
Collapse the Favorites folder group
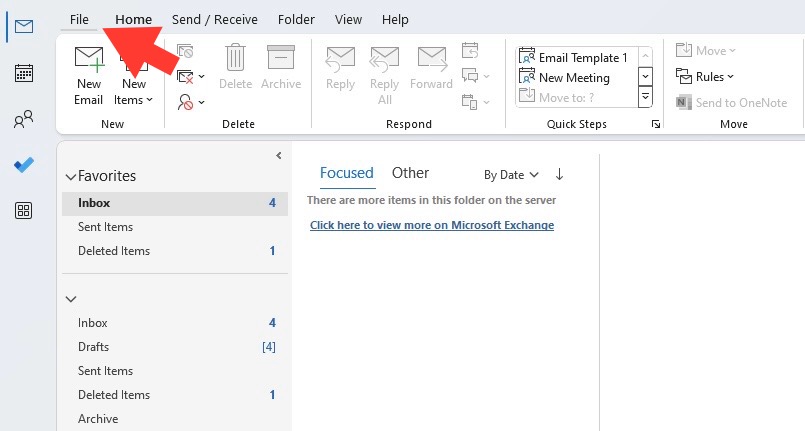(71, 177)
